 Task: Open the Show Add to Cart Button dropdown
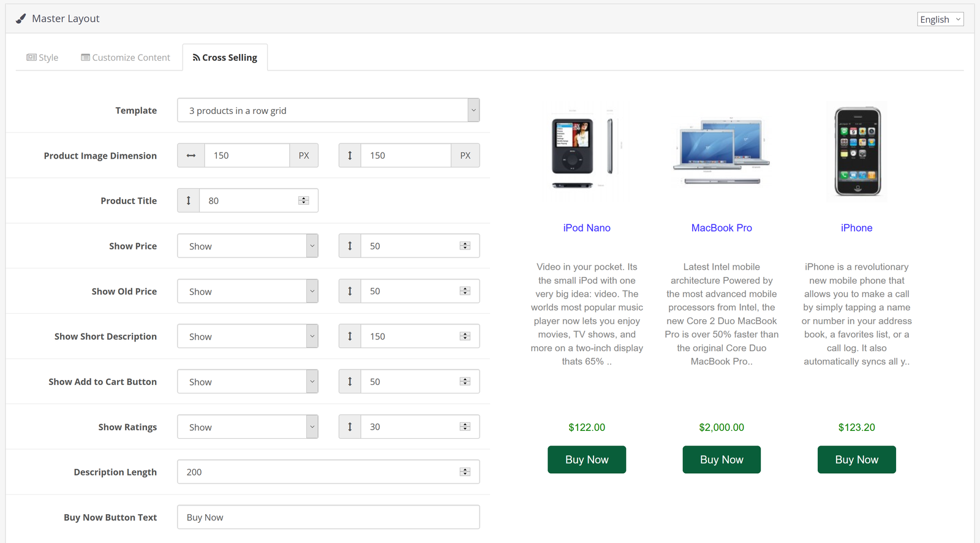pos(247,381)
